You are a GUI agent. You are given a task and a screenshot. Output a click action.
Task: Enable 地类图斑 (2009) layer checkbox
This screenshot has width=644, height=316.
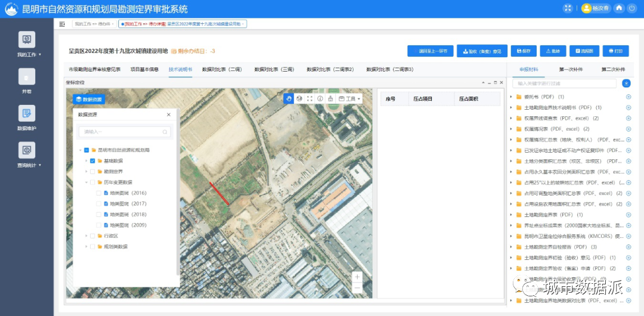point(98,225)
